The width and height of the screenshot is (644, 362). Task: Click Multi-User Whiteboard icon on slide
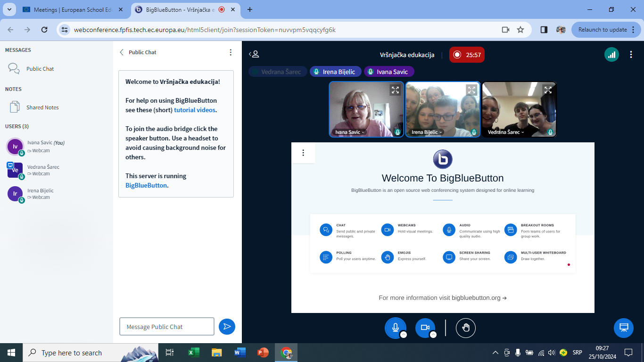(511, 257)
